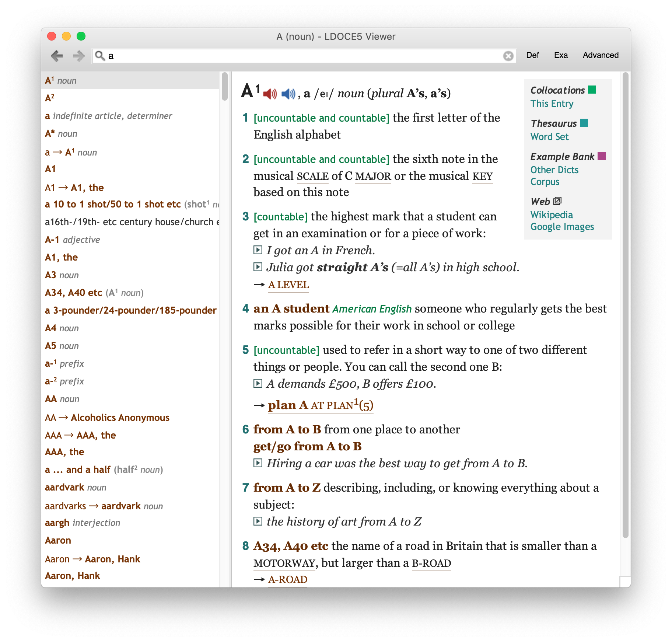The width and height of the screenshot is (672, 642).
Task: Follow the 'plan A at PLAN' cross-reference
Action: (321, 405)
